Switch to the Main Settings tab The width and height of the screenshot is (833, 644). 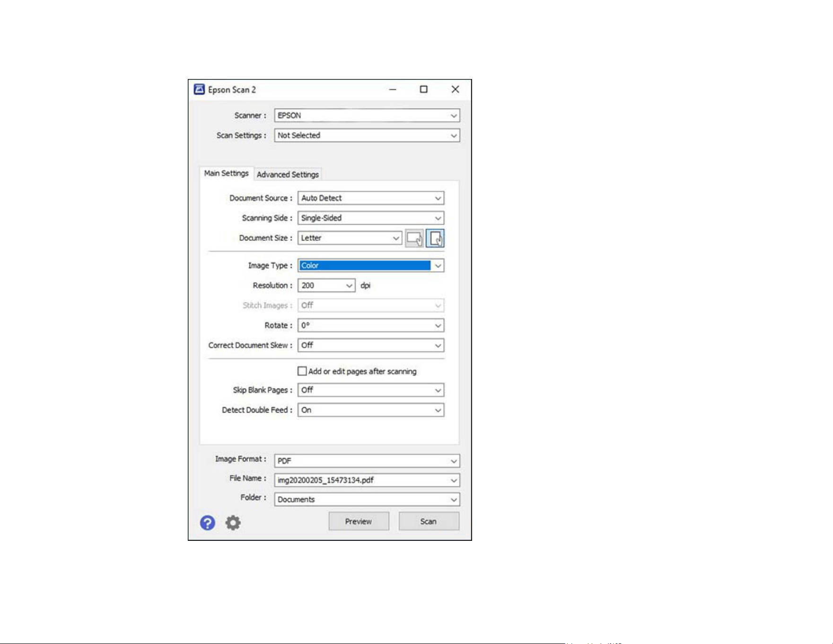click(x=226, y=174)
